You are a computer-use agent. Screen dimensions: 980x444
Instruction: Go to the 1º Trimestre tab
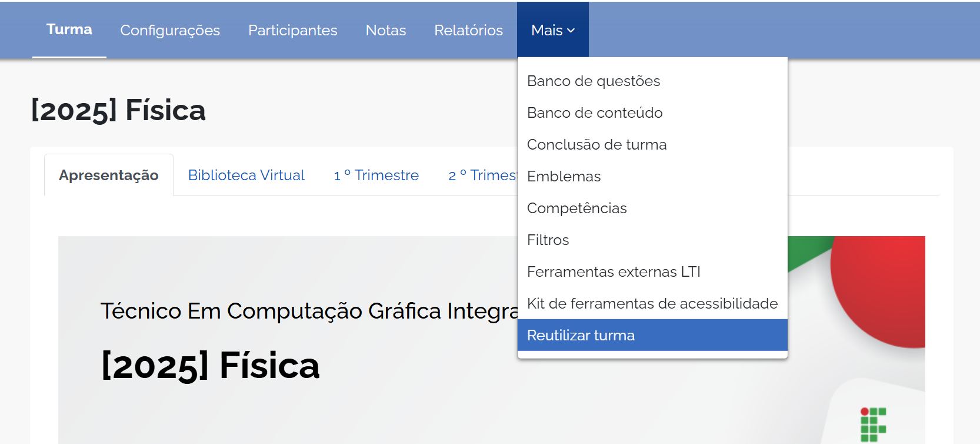coord(376,175)
